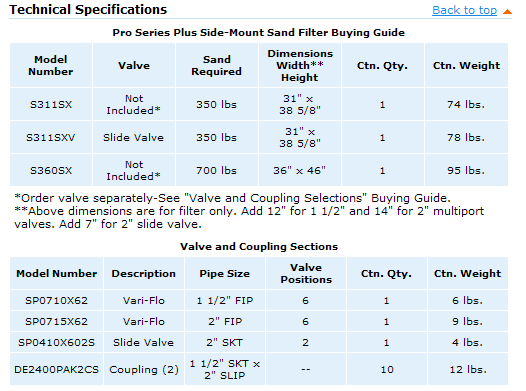
Task: Click the Pro Series Plus Buying Guide title
Action: [x=259, y=33]
